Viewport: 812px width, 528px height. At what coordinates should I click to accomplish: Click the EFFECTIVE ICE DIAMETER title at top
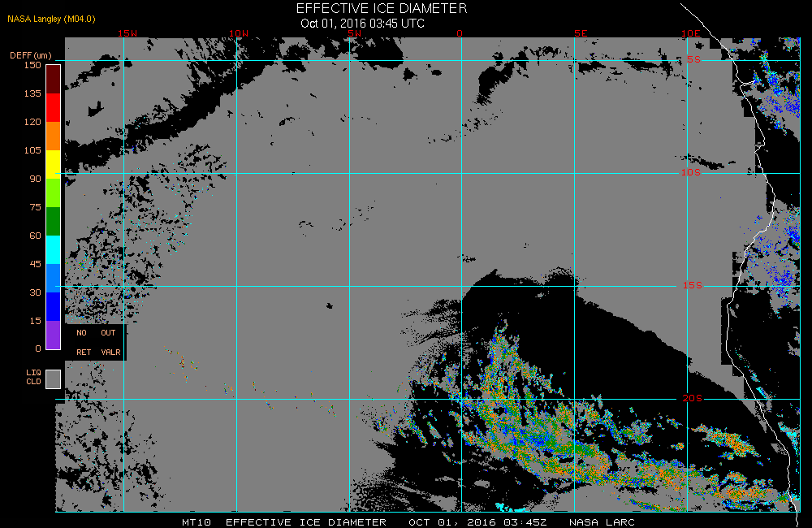pos(382,9)
